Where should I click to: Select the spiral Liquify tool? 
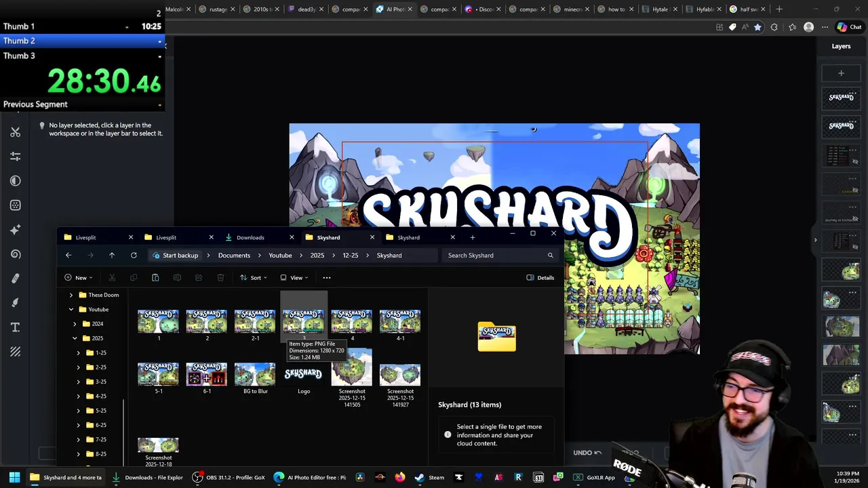click(x=15, y=254)
